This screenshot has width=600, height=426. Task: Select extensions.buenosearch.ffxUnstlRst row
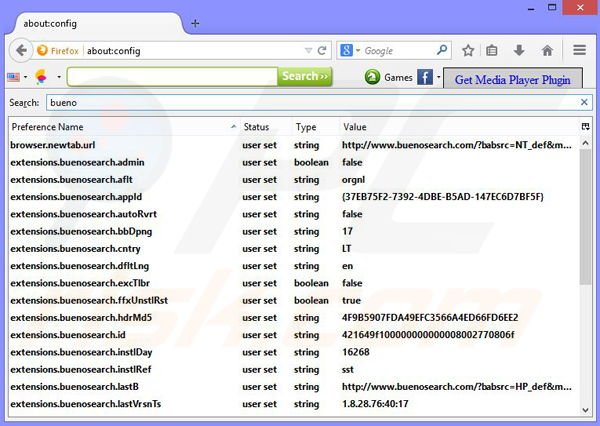tap(294, 300)
